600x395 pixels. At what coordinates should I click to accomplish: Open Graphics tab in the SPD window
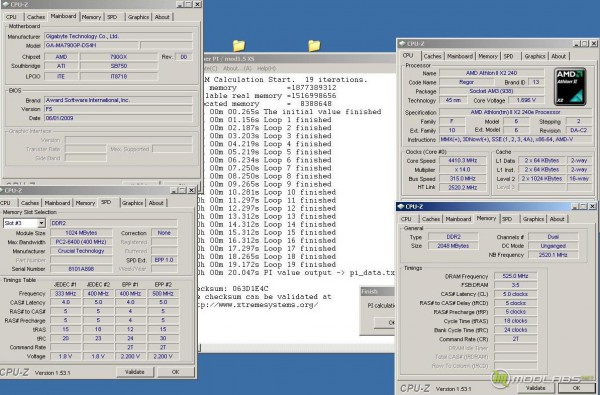point(132,203)
